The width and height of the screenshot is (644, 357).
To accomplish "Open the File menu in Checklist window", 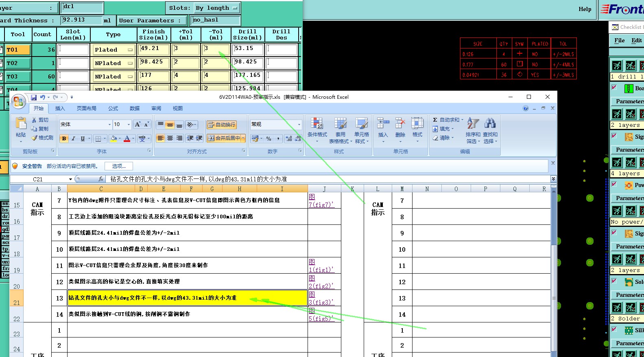I will tap(620, 41).
